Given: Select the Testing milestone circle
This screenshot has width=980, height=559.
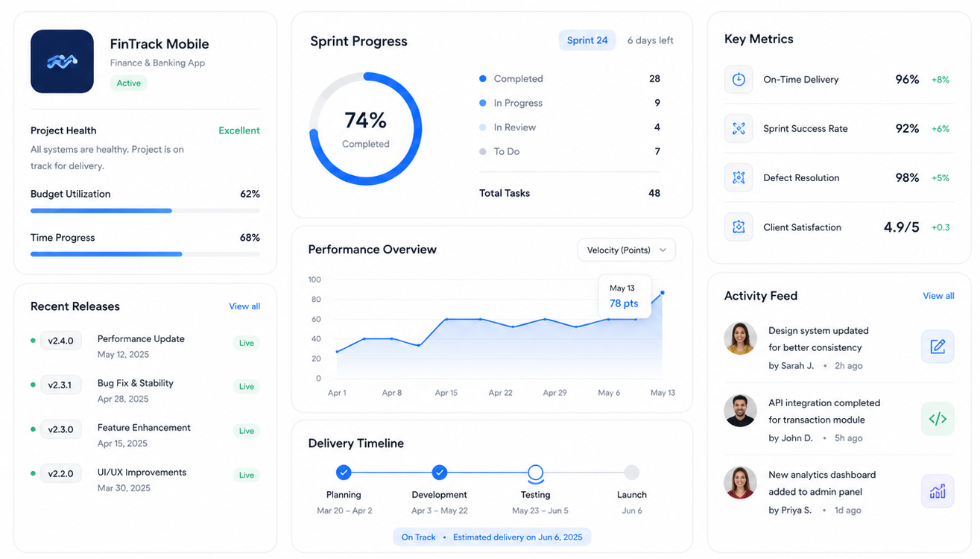Looking at the screenshot, I should tap(535, 472).
